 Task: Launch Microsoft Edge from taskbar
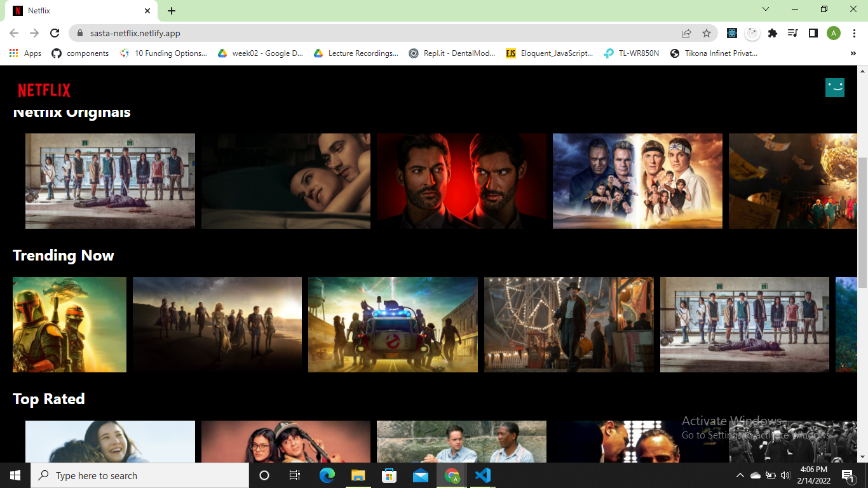[x=327, y=475]
